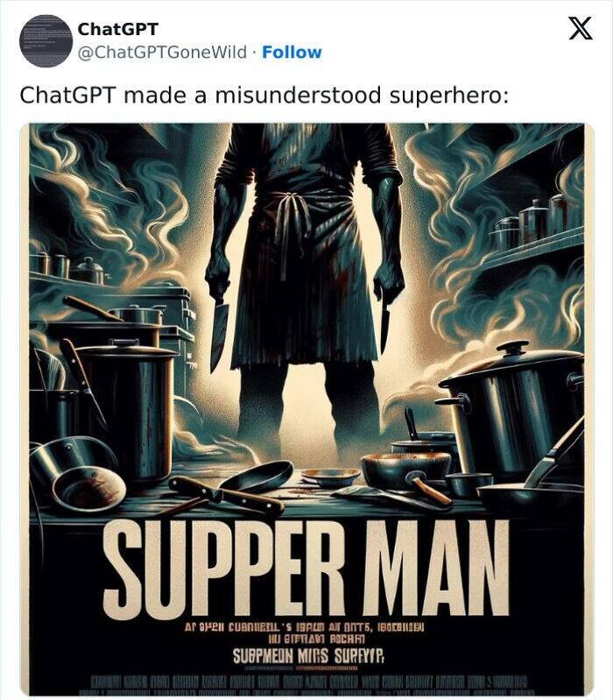Follow the ChatGPTGoneWild account
Screen dimensions: 613x700
[292, 53]
